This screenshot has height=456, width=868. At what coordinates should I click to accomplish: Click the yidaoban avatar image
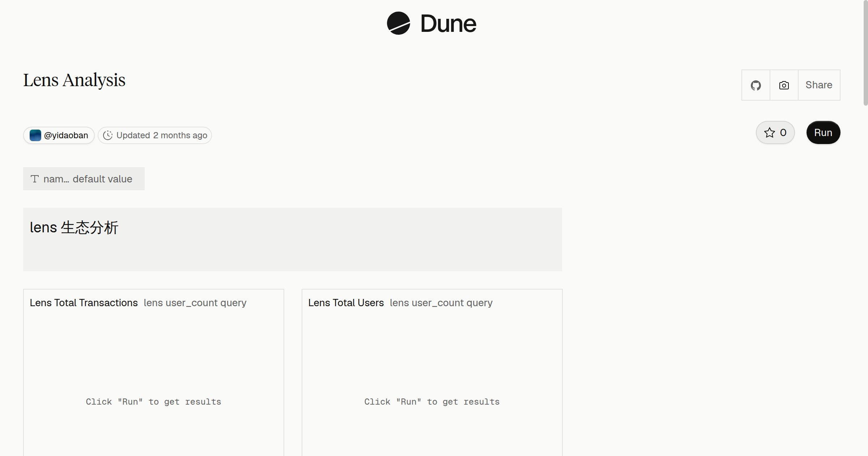pyautogui.click(x=35, y=135)
